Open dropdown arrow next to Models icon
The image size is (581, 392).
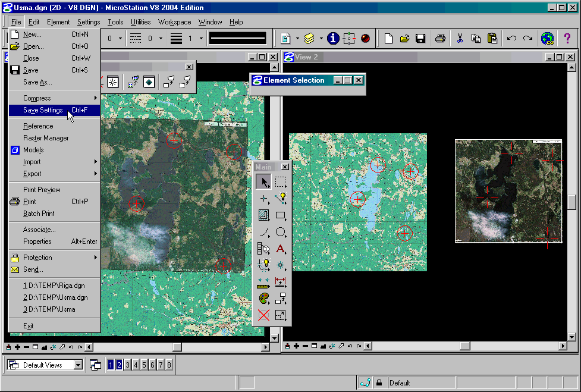(x=297, y=38)
